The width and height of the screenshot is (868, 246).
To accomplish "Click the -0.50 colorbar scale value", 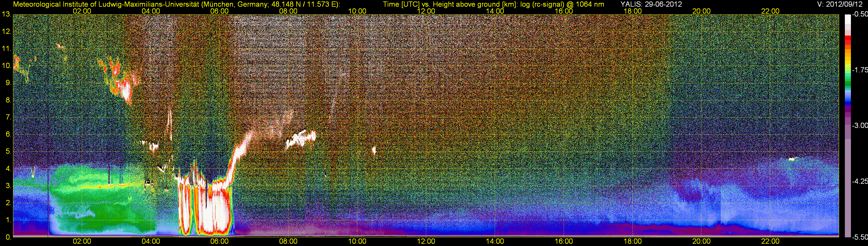I will coord(860,14).
